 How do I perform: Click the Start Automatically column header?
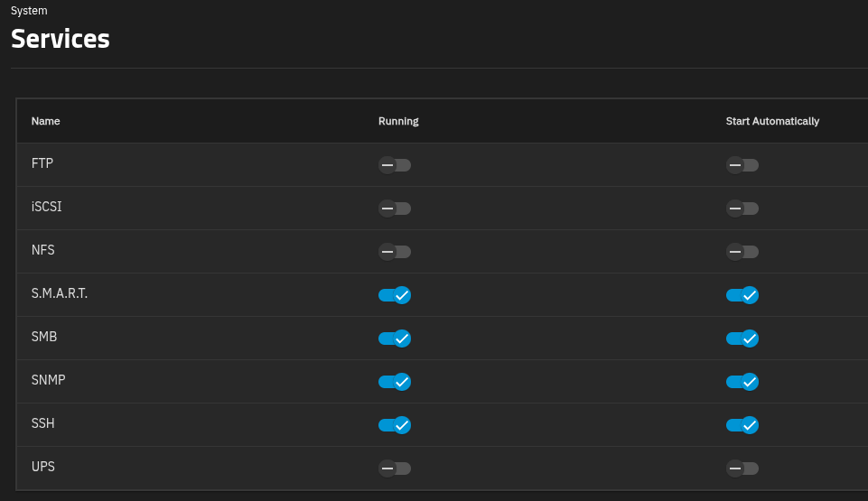772,121
